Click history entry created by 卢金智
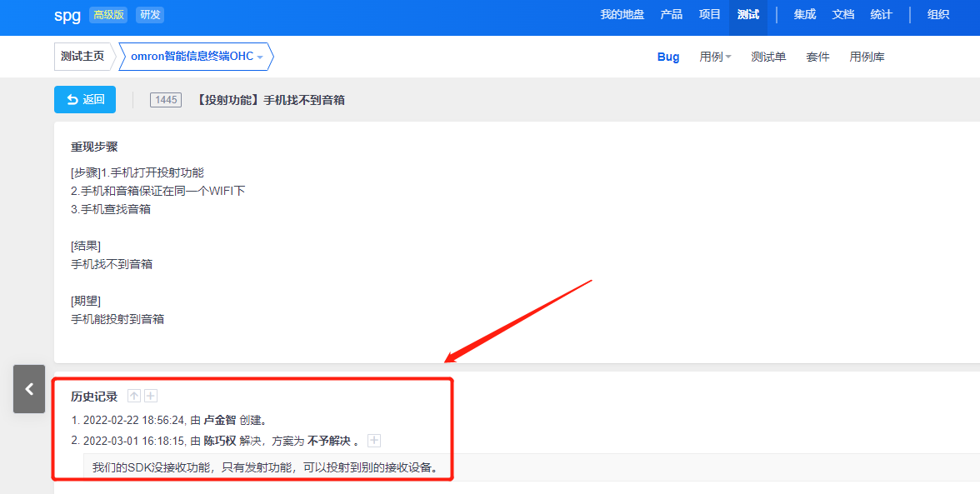The width and height of the screenshot is (980, 494). pos(170,421)
